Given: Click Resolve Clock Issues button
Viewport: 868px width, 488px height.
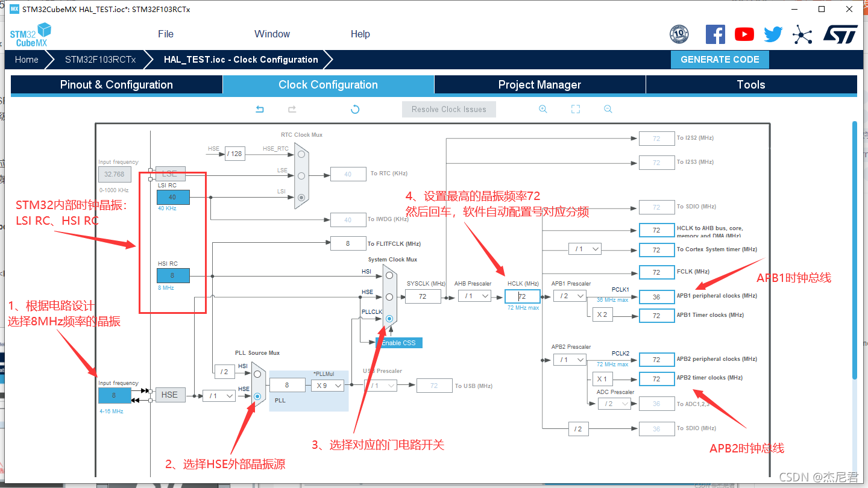Looking at the screenshot, I should (x=448, y=109).
